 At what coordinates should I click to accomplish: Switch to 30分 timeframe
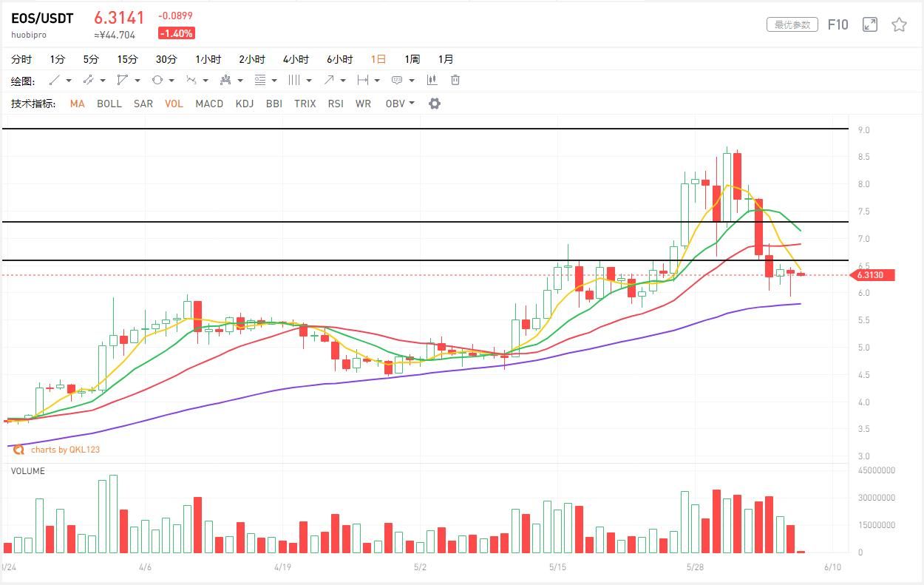(x=166, y=59)
